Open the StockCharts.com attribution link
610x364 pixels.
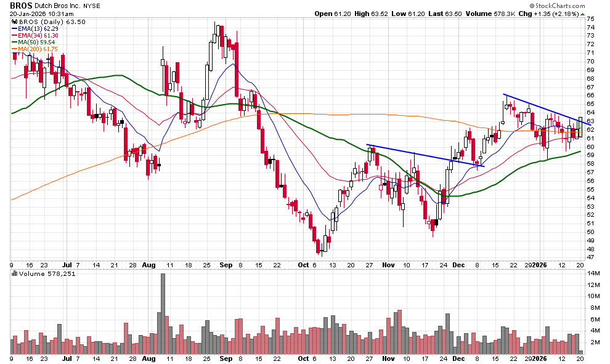click(557, 6)
